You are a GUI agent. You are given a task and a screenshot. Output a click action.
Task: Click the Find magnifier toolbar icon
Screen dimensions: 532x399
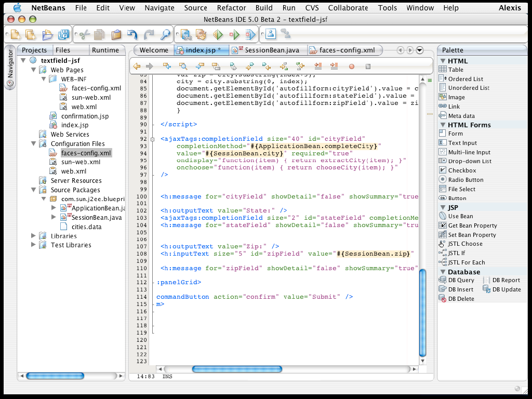[x=165, y=34]
